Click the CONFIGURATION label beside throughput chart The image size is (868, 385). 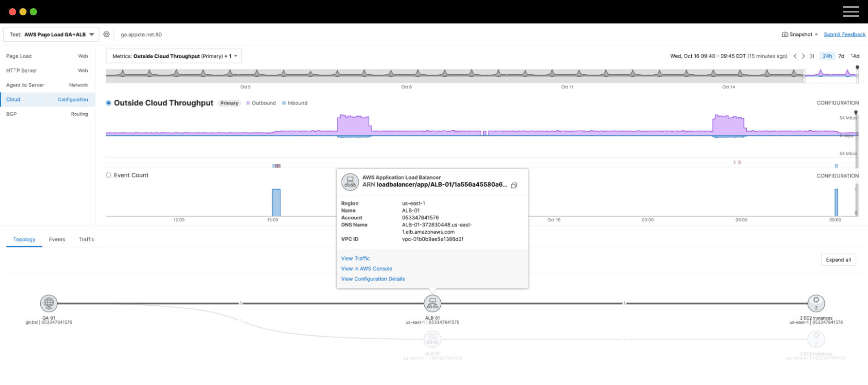click(x=838, y=103)
